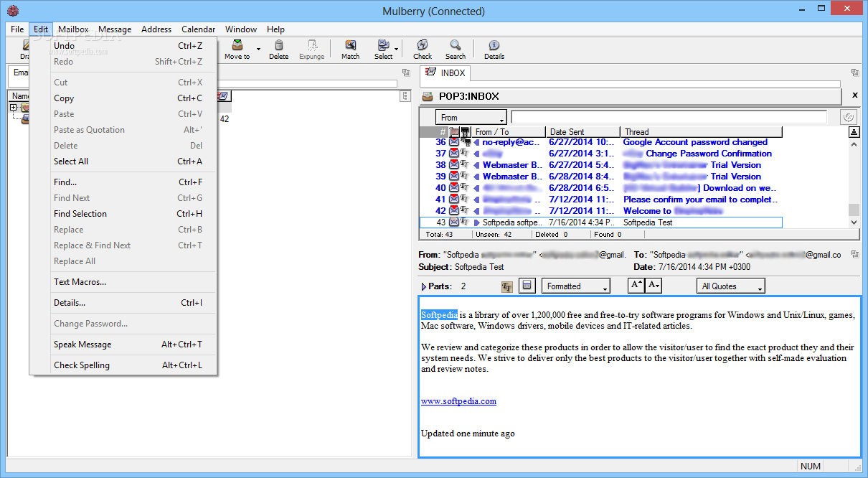
Task: Open the www.softpedia.com link
Action: tap(458, 401)
